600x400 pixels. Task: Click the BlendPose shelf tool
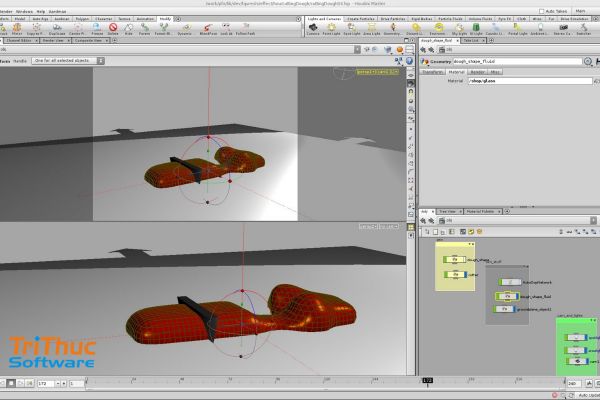coord(208,29)
